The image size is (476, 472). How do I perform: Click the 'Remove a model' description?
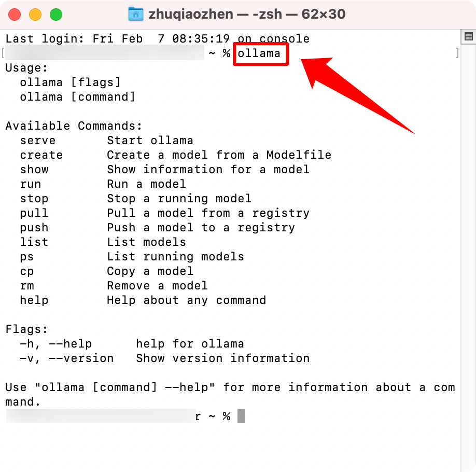(x=157, y=286)
